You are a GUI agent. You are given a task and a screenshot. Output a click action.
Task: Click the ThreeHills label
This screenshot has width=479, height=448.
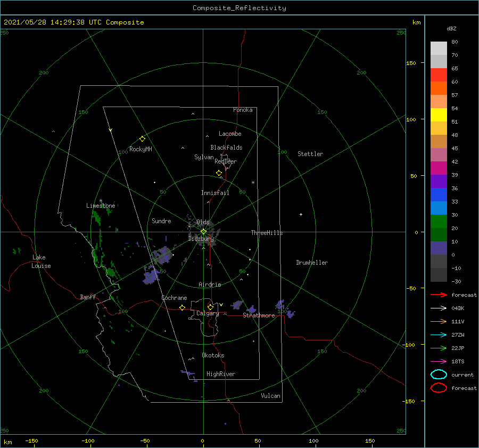[x=267, y=233]
